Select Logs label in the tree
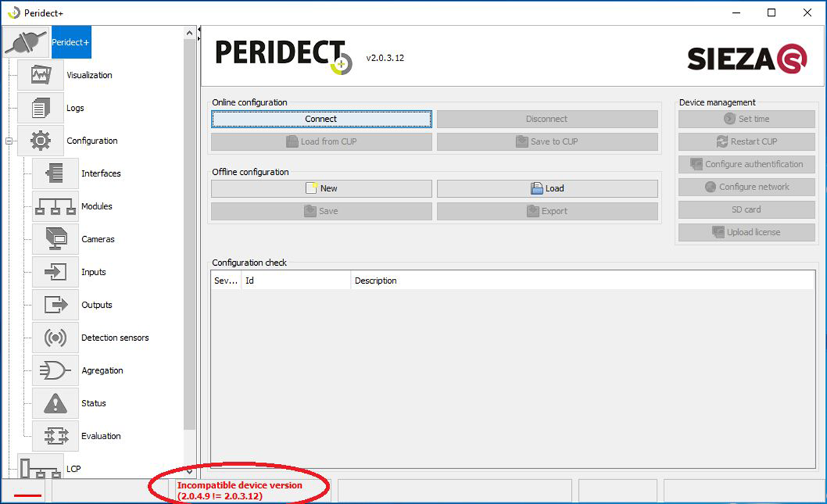The image size is (827, 504). pyautogui.click(x=75, y=108)
